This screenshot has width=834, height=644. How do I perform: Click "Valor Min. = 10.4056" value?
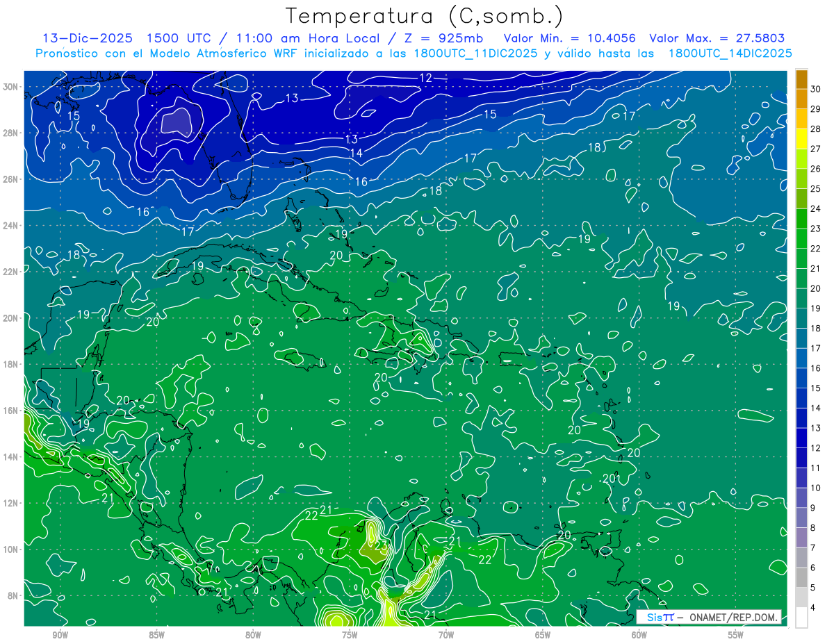(x=570, y=38)
